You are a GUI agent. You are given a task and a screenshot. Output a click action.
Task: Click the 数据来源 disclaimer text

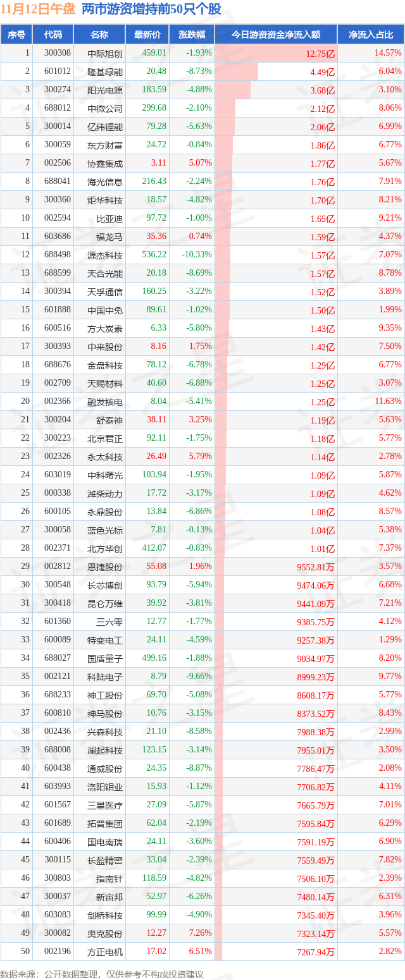(x=102, y=974)
